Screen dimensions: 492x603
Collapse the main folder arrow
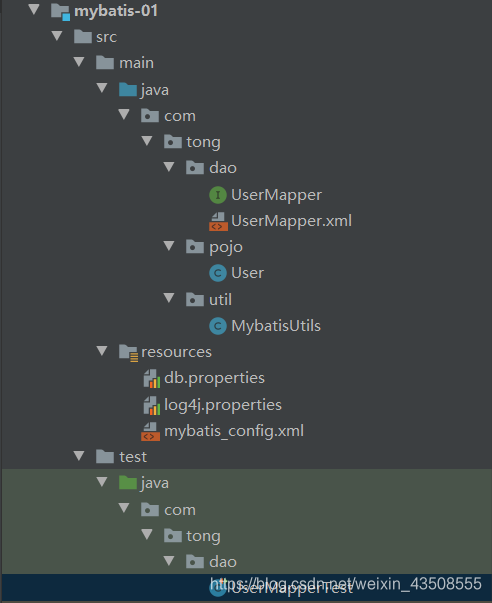coord(79,62)
